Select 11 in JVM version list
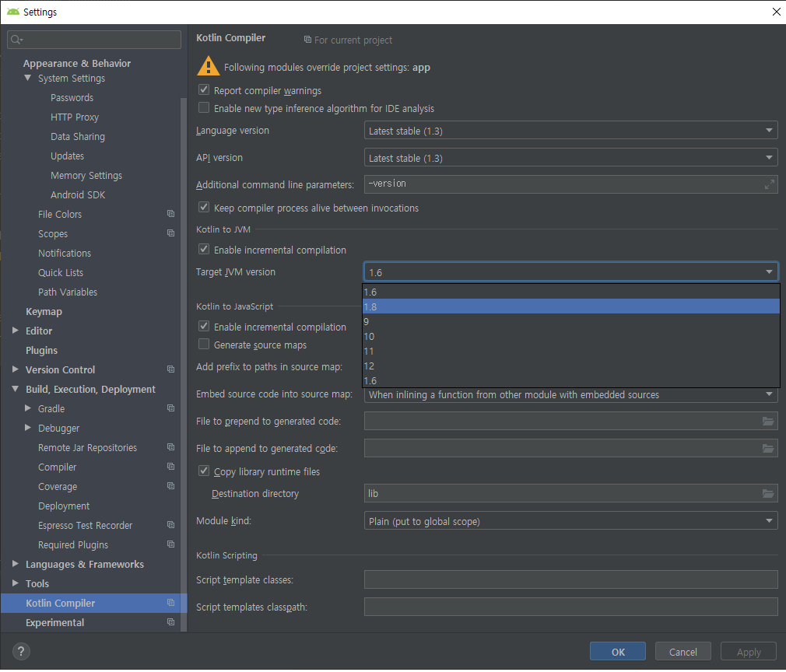This screenshot has width=786, height=672. [571, 351]
